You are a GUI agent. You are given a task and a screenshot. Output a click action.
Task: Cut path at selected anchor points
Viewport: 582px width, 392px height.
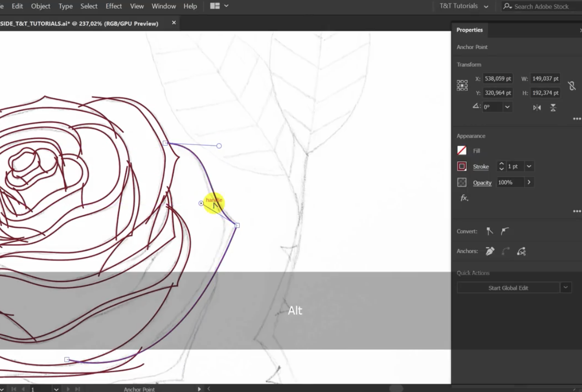point(521,251)
